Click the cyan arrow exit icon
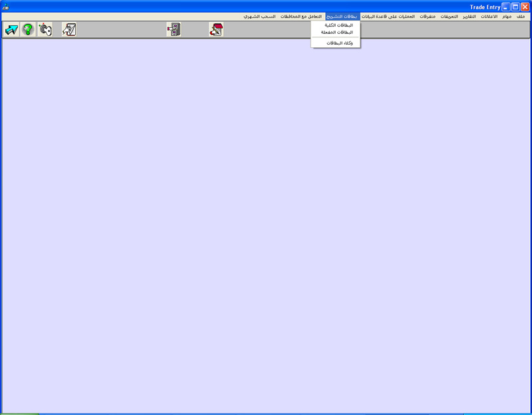The width and height of the screenshot is (532, 415). [11, 29]
